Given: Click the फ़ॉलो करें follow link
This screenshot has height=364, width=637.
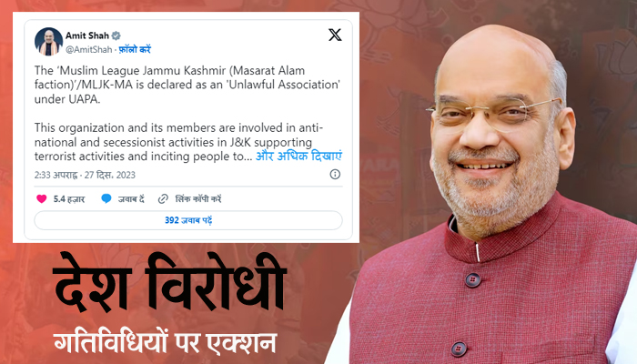Looking at the screenshot, I should click(135, 49).
